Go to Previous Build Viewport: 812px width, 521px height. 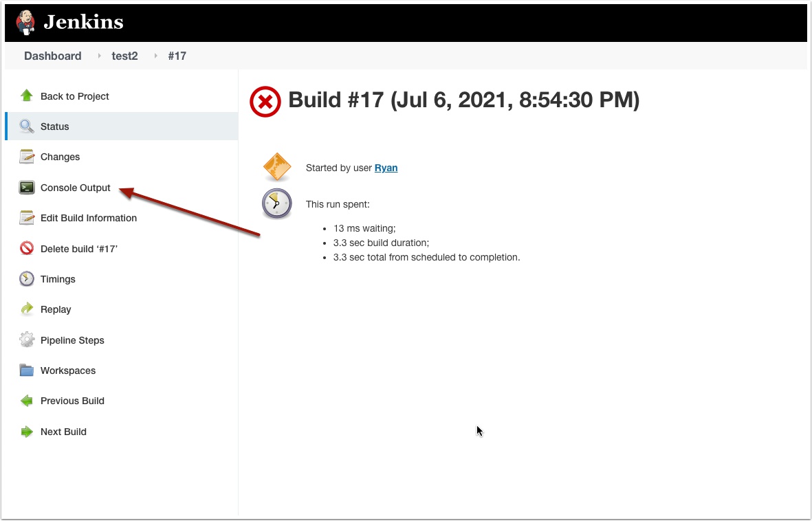point(72,401)
